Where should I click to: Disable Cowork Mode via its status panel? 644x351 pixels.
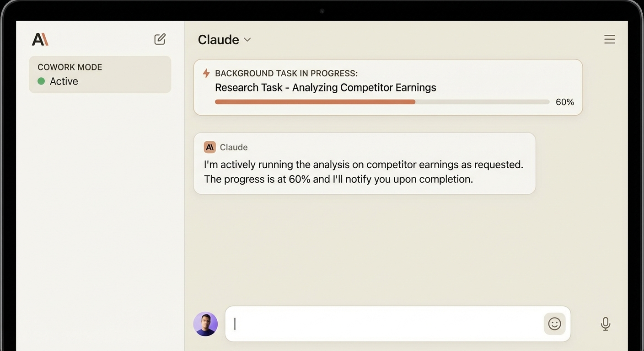pyautogui.click(x=100, y=74)
